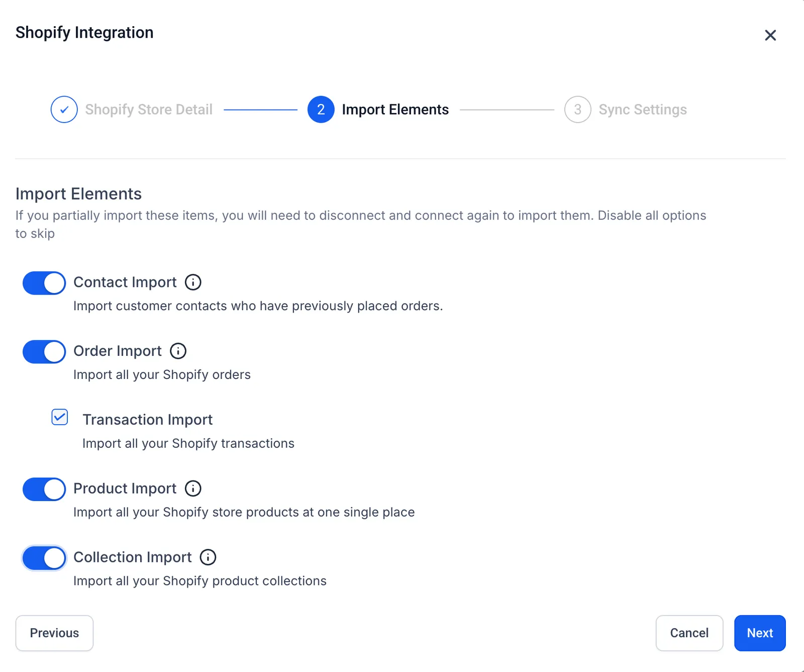
Task: Click the Product Import info icon
Action: (193, 489)
